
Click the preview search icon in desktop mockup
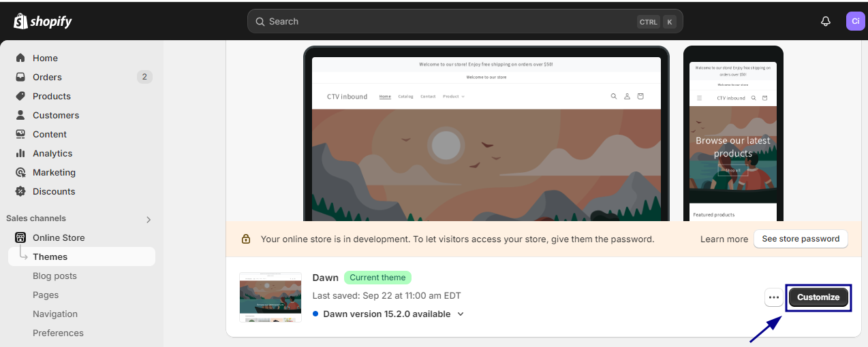pos(614,97)
